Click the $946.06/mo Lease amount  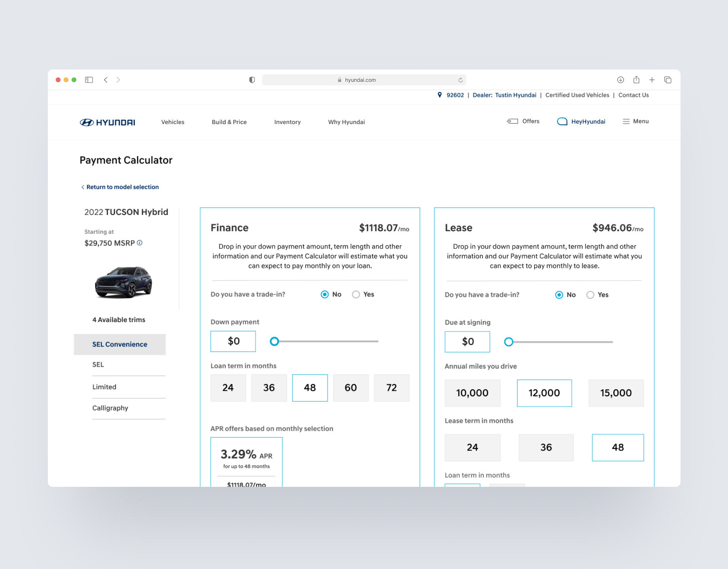(x=618, y=228)
